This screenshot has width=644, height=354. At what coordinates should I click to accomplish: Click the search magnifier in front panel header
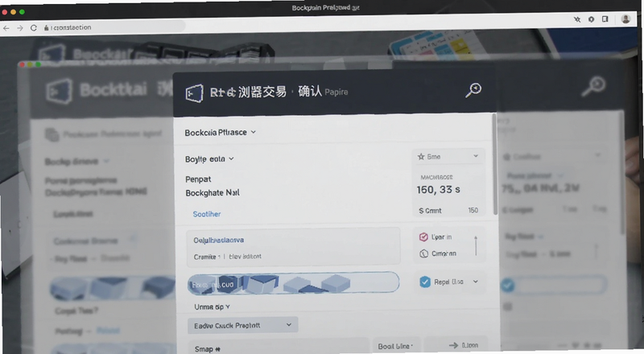(x=473, y=90)
